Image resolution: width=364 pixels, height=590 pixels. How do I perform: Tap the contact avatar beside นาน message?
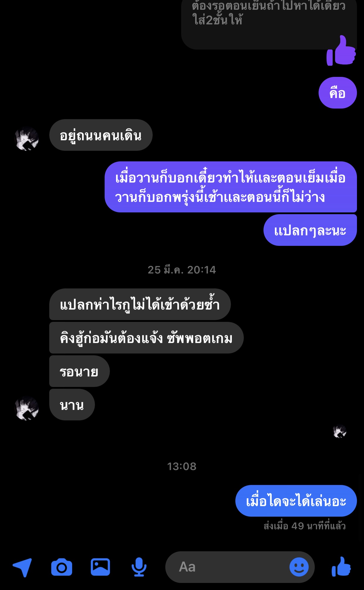(26, 408)
